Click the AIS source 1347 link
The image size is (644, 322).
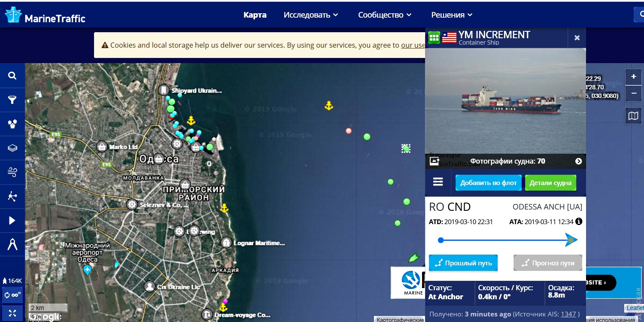pos(568,314)
